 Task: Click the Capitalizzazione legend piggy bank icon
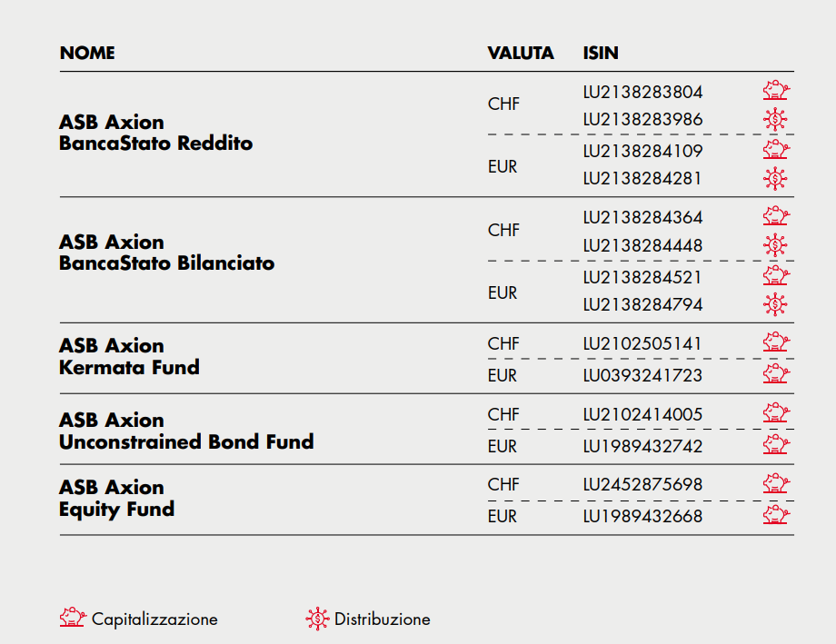click(73, 618)
